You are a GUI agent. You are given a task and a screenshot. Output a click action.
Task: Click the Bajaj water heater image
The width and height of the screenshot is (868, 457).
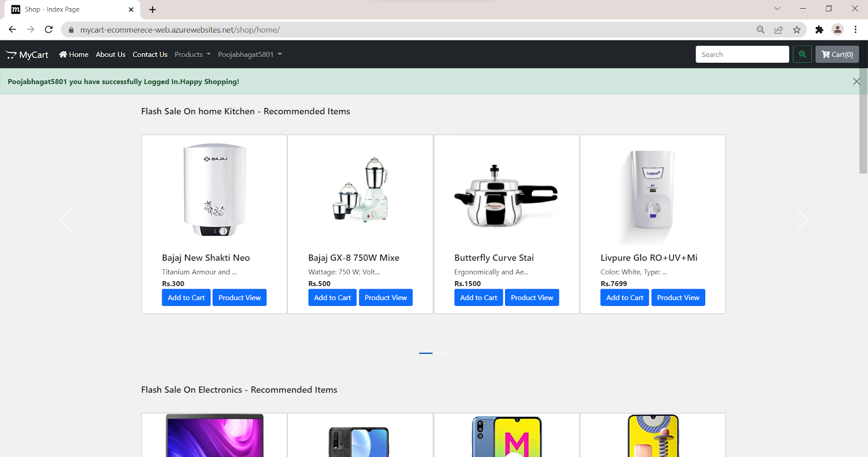point(214,190)
